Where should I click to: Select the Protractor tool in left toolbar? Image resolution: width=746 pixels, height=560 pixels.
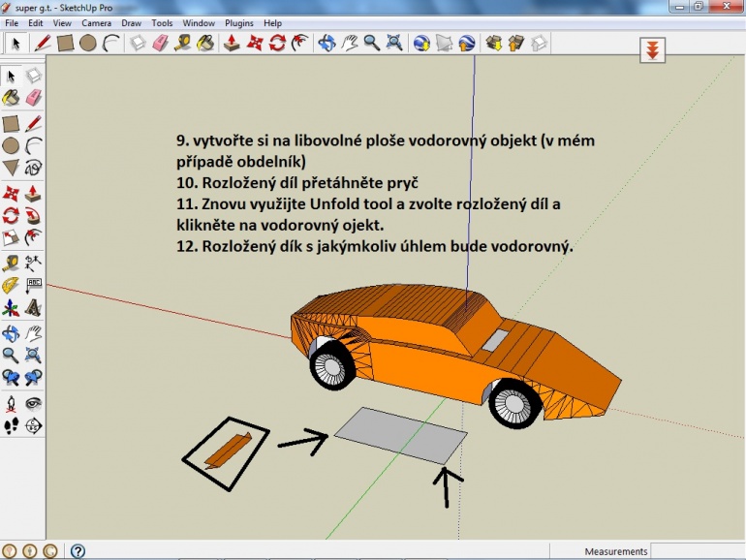tap(11, 286)
